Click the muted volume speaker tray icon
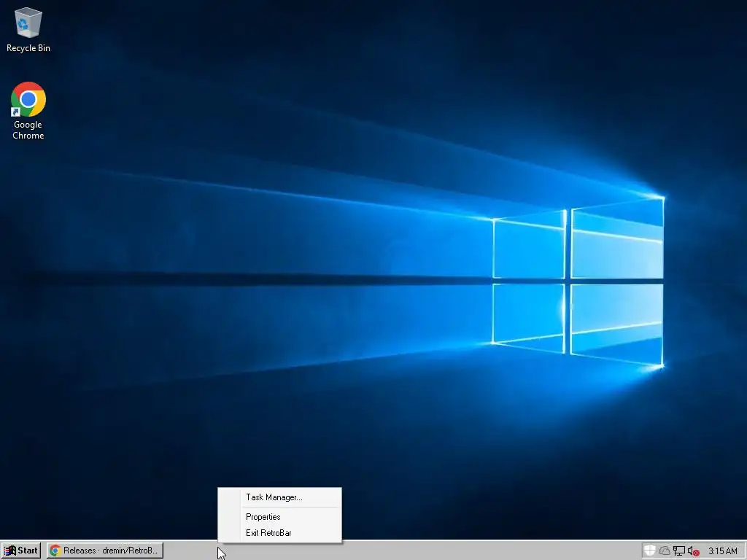The width and height of the screenshot is (747, 560). point(693,551)
